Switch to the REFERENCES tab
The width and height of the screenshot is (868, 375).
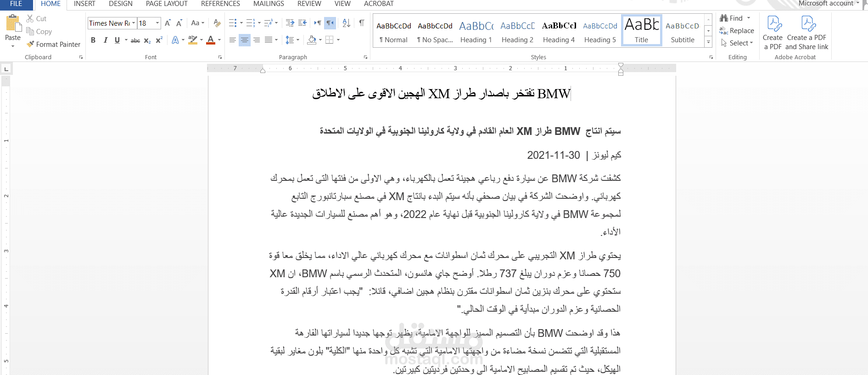click(x=220, y=4)
